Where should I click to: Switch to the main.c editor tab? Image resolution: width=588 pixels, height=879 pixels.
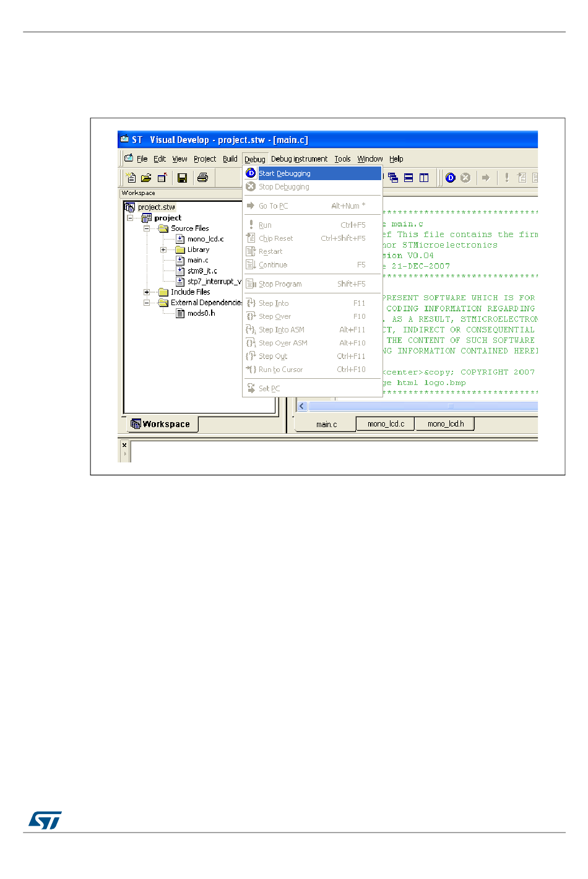[326, 424]
